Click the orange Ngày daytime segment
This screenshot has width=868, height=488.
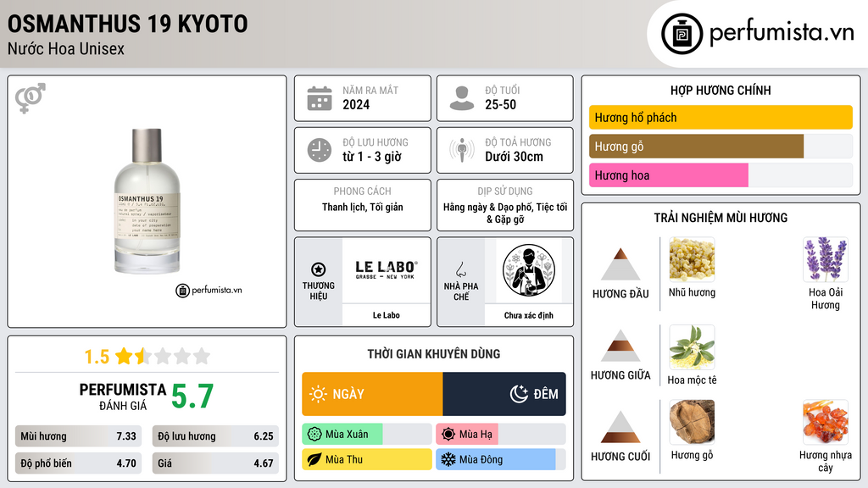[x=373, y=394]
